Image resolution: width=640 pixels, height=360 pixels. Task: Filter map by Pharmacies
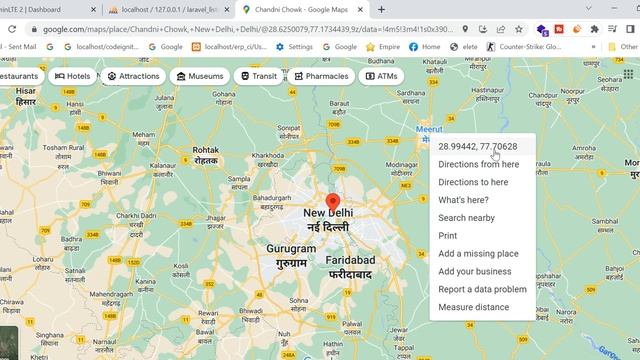(321, 76)
